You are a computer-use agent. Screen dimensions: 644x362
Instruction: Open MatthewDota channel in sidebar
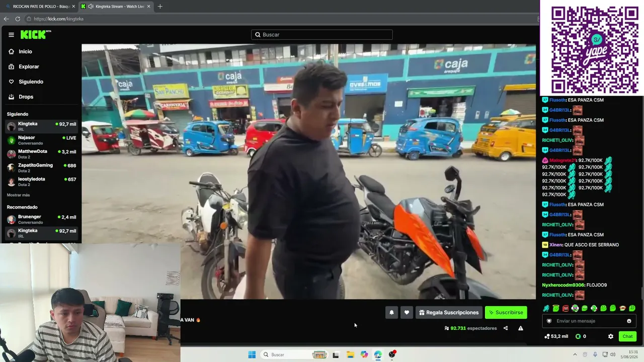[x=41, y=154]
